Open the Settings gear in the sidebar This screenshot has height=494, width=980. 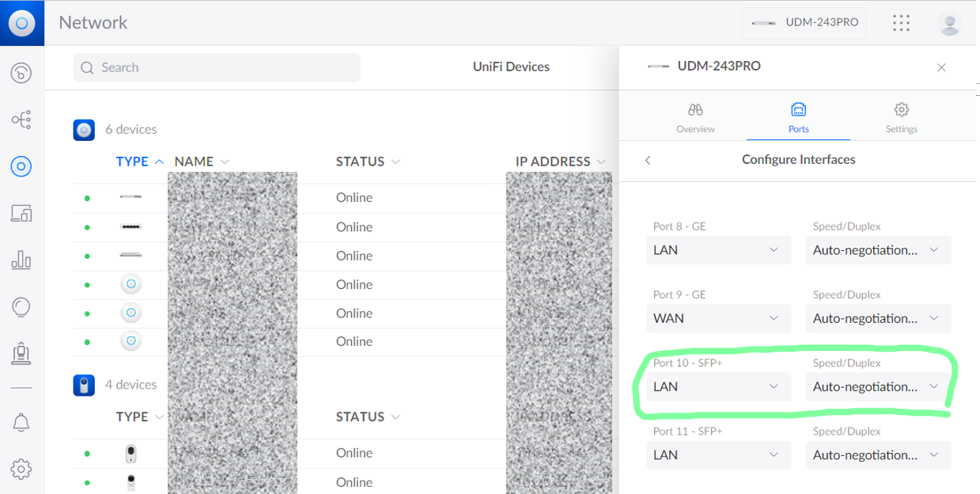tap(21, 469)
